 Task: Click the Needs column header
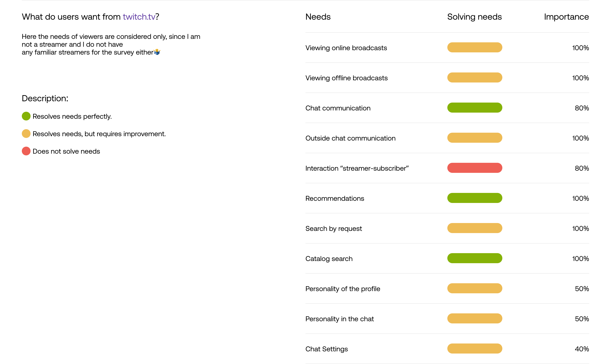(x=318, y=17)
